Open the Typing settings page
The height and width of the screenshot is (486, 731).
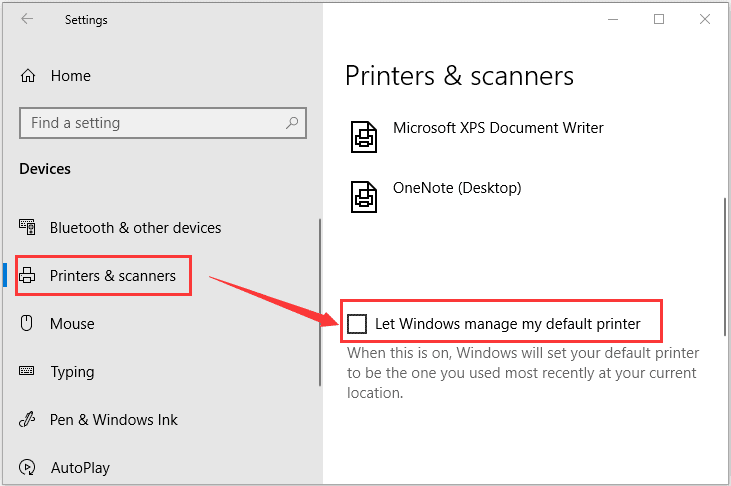pos(72,372)
